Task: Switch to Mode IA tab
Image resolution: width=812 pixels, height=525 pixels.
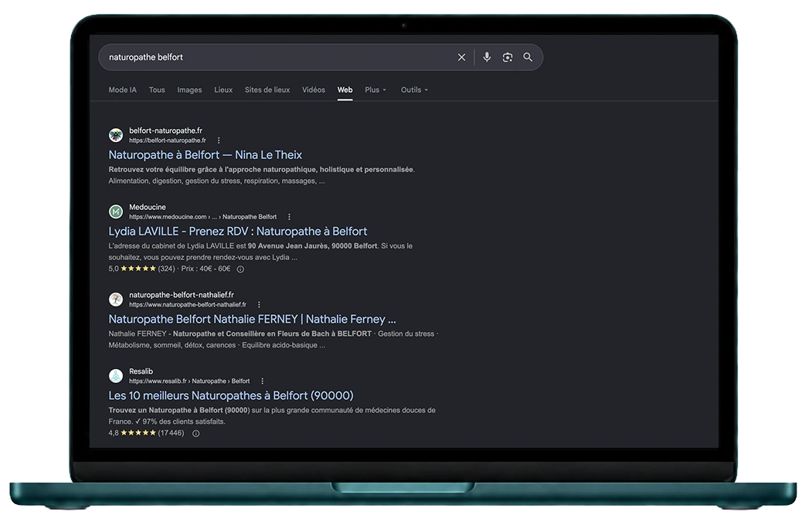Action: coord(123,90)
